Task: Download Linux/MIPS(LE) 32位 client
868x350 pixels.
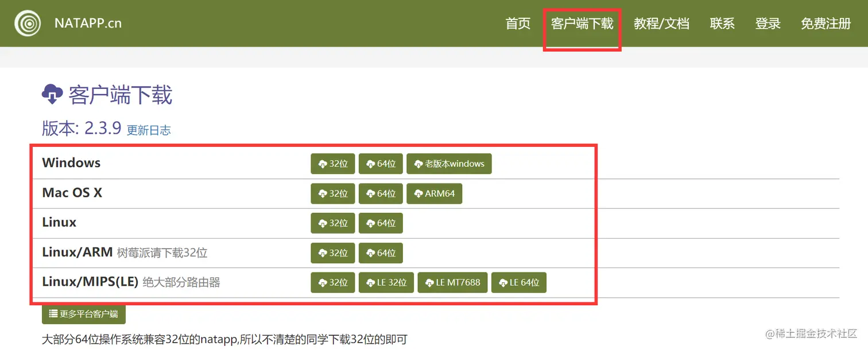Action: coord(333,283)
